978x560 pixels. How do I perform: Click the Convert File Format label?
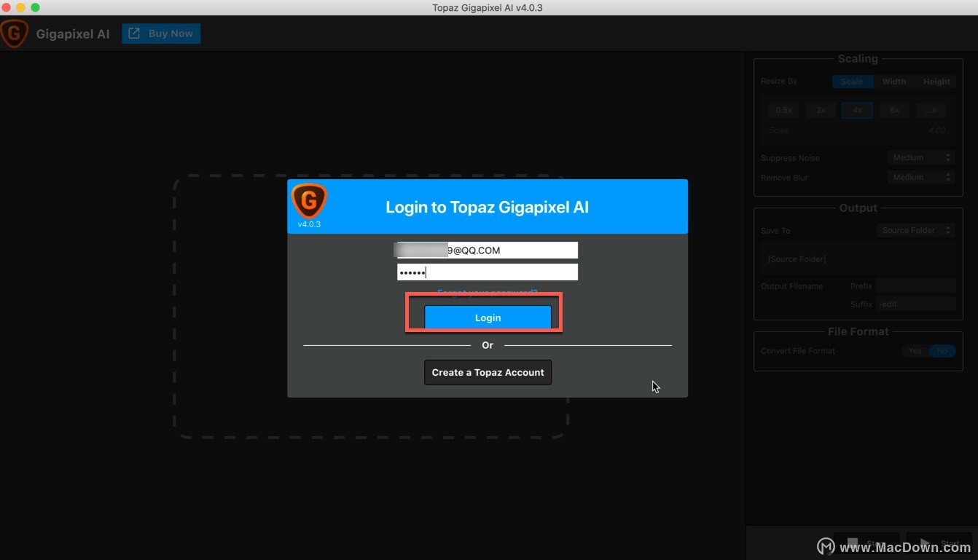[798, 351]
